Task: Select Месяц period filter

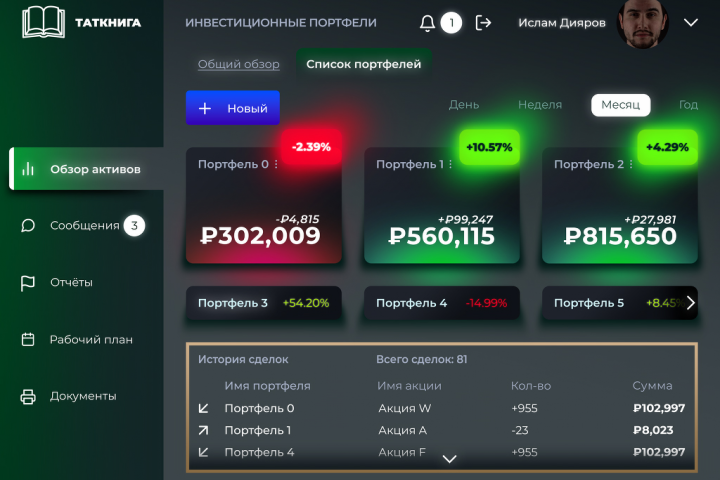Action: pyautogui.click(x=620, y=105)
